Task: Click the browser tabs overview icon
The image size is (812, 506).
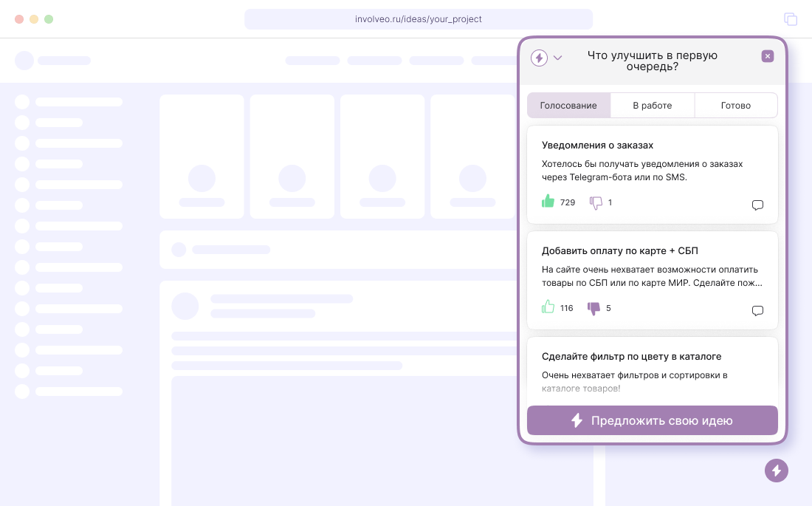Action: point(791,19)
